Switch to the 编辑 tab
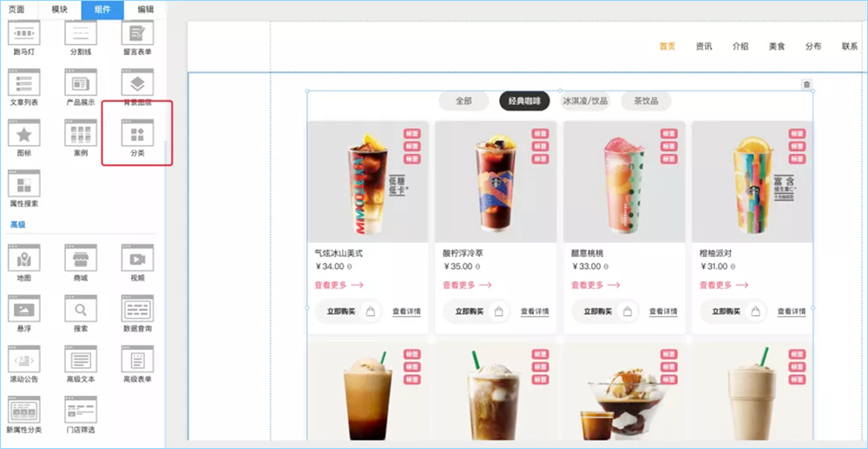 coord(145,10)
